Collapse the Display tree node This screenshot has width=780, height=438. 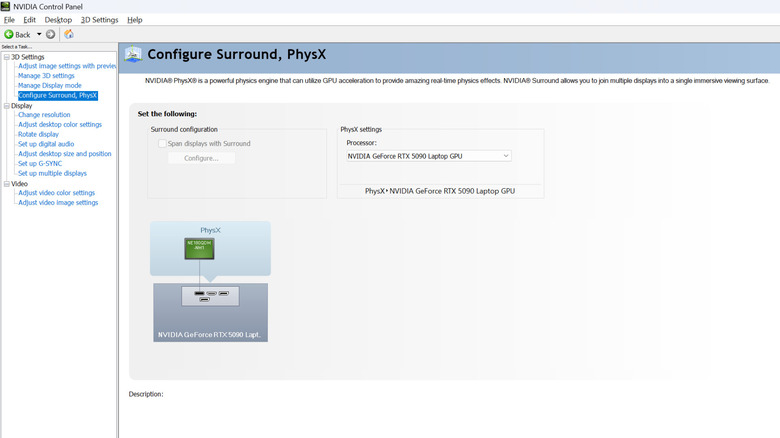pyautogui.click(x=6, y=106)
